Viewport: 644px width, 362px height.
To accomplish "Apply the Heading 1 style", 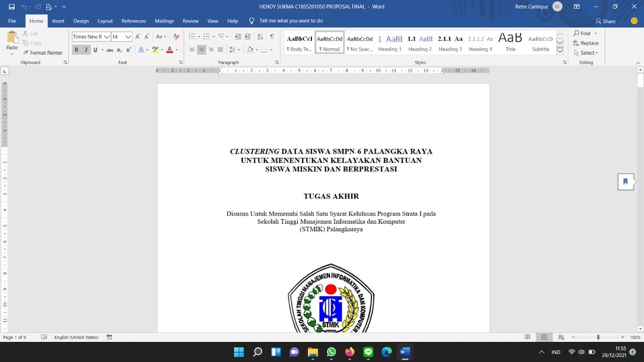I will coord(390,43).
